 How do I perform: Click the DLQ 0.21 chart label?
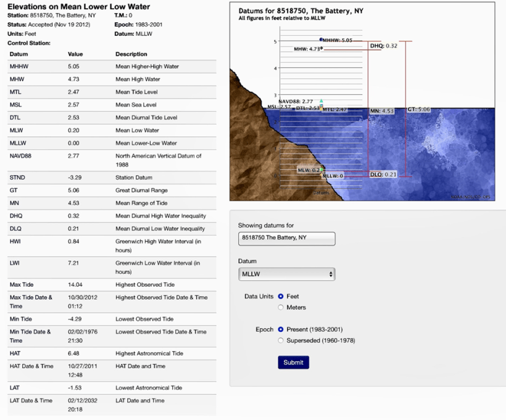pos(383,175)
